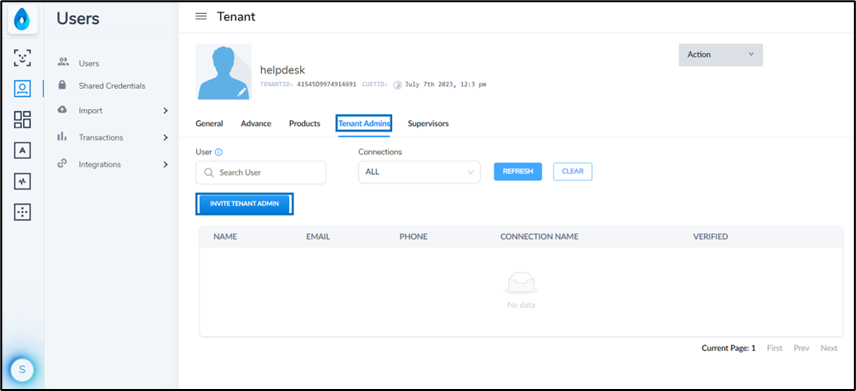Open the face scan icon in sidebar
The width and height of the screenshot is (856, 391).
(22, 58)
